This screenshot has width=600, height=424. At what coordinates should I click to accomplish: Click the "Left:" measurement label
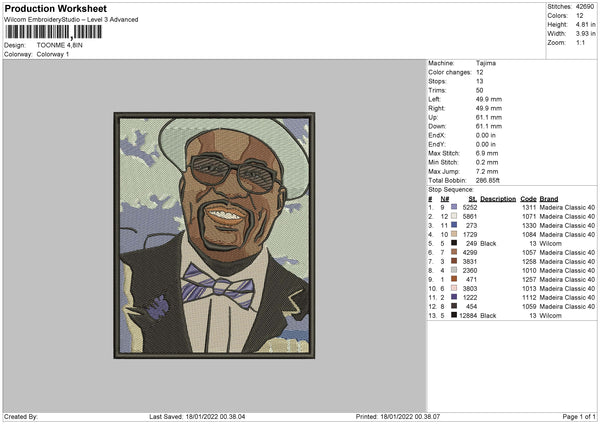[x=434, y=99]
